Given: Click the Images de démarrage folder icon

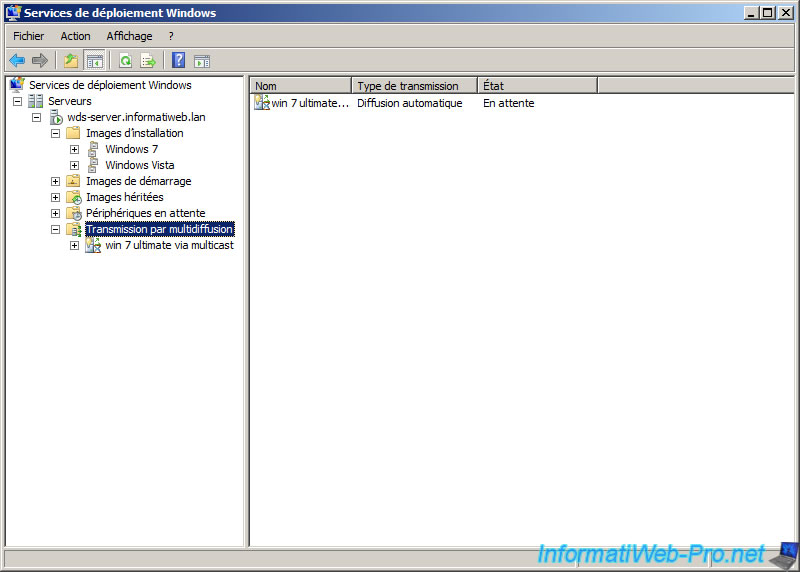Looking at the screenshot, I should [x=73, y=181].
